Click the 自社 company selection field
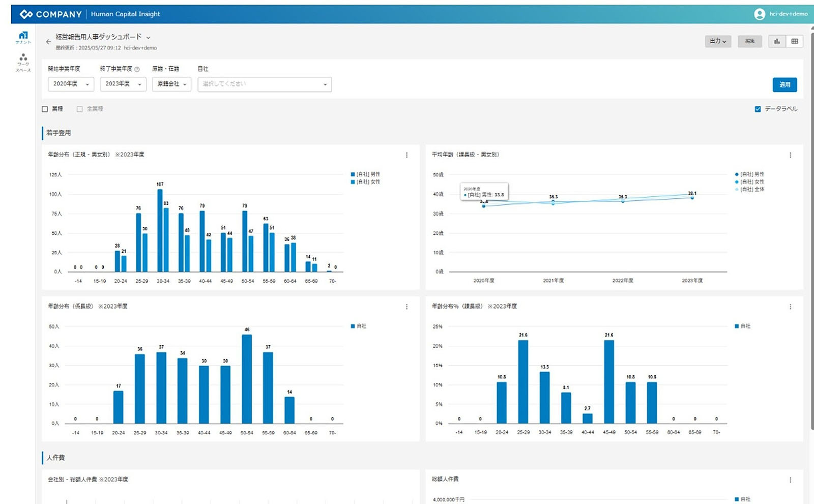The image size is (814, 504). [265, 84]
